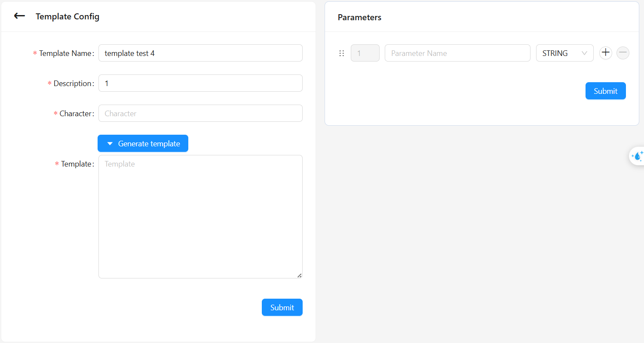Screen dimensions: 644x343
Task: Submit the Parameters panel
Action: pos(605,91)
